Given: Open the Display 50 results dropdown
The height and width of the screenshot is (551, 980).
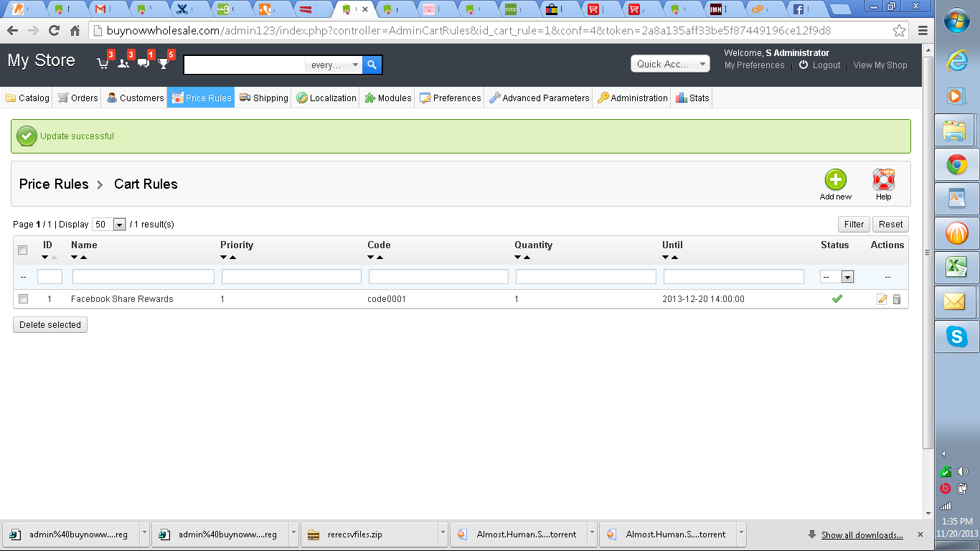Looking at the screenshot, I should (x=109, y=225).
